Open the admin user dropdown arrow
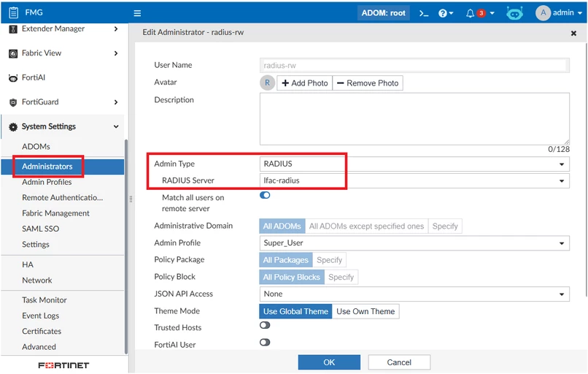 tap(580, 13)
